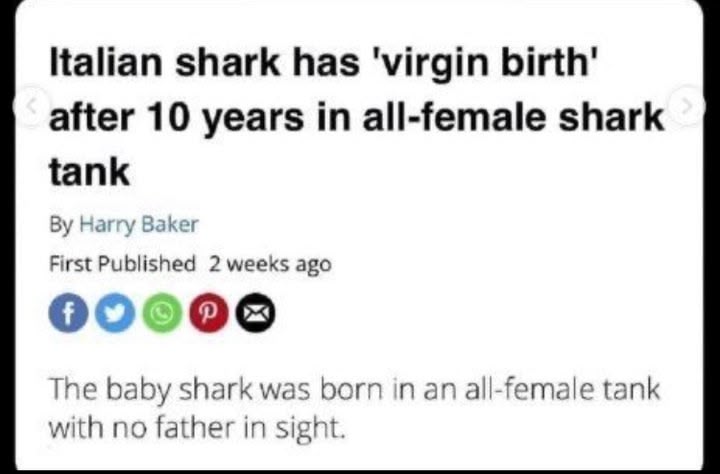Click the word 'tank' ending the headline
Screen dimensions: 720x474
(90, 172)
